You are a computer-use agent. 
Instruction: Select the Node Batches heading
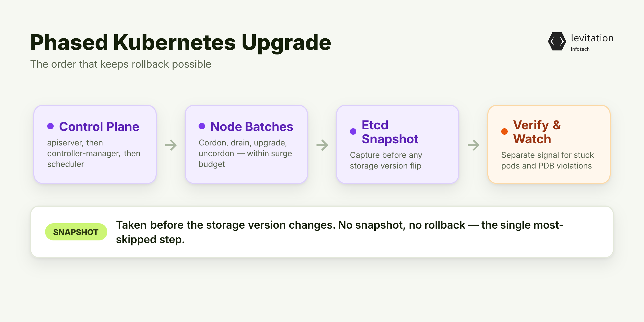[x=252, y=127]
